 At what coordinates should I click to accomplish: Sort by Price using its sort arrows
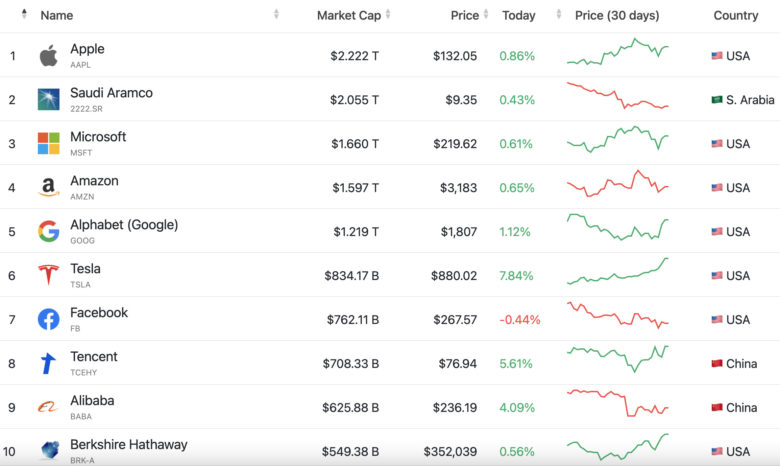pyautogui.click(x=486, y=14)
